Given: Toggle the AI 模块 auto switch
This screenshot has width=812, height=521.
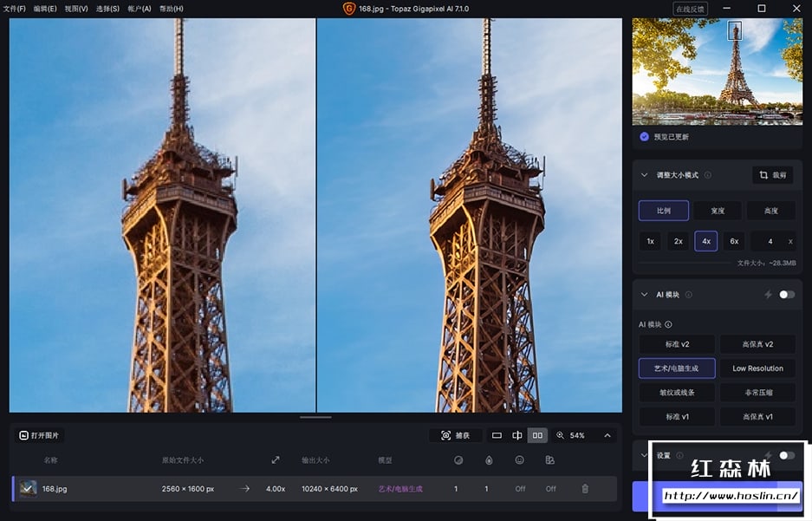Looking at the screenshot, I should [x=786, y=295].
